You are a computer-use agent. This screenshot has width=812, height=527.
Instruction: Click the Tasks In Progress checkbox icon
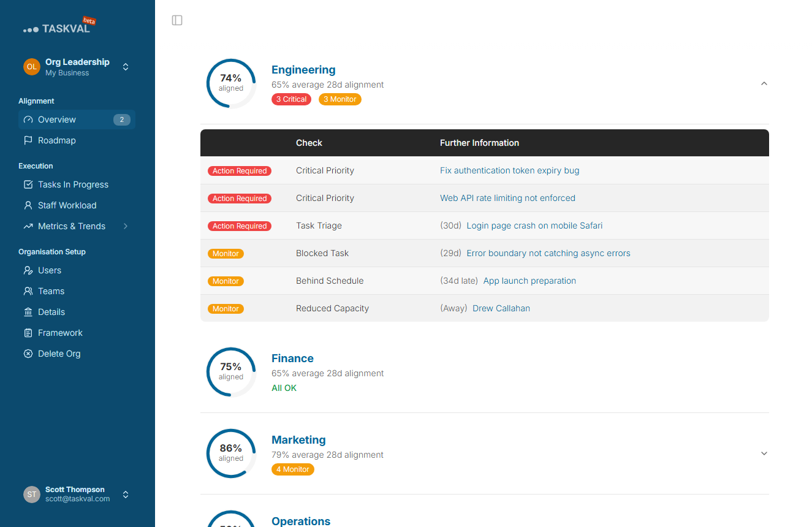pos(28,184)
